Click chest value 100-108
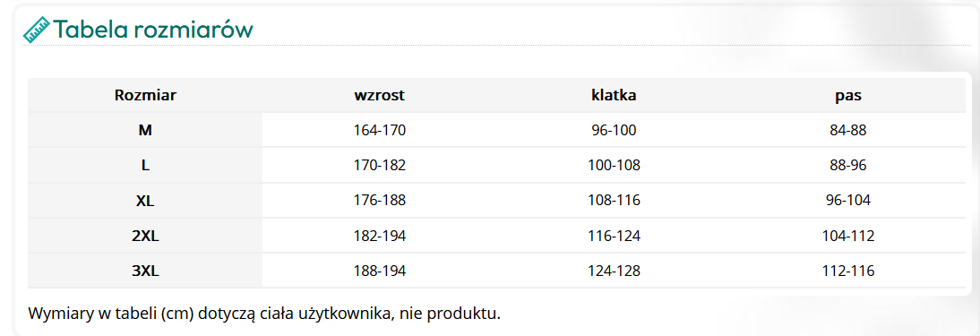Viewport: 980px width, 336px height. pyautogui.click(x=614, y=165)
